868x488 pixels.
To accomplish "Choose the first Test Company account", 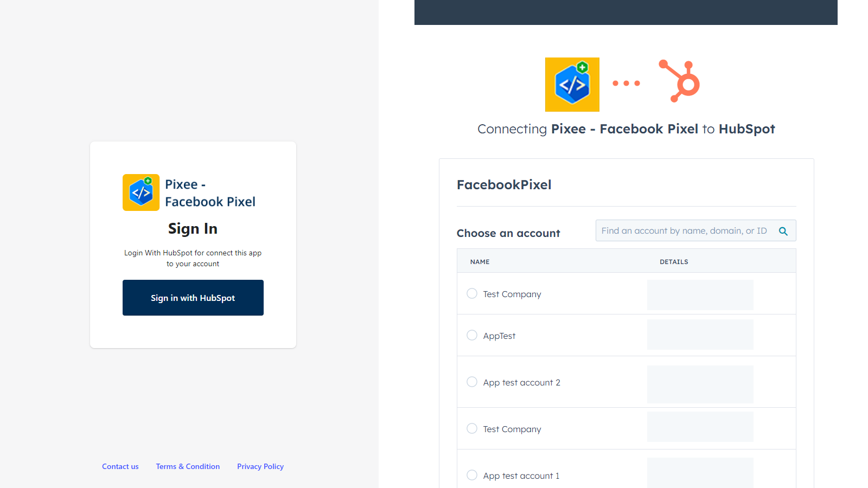I will [x=471, y=293].
